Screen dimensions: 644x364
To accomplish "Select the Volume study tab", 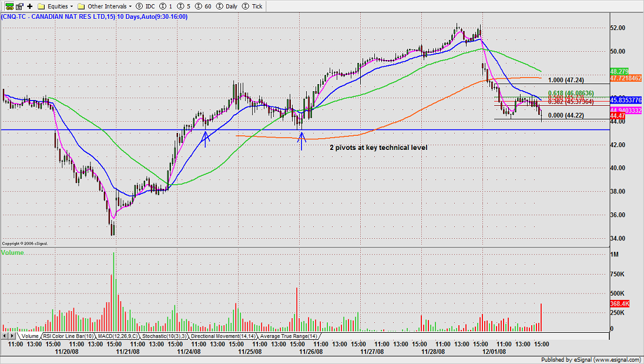I will [29, 336].
